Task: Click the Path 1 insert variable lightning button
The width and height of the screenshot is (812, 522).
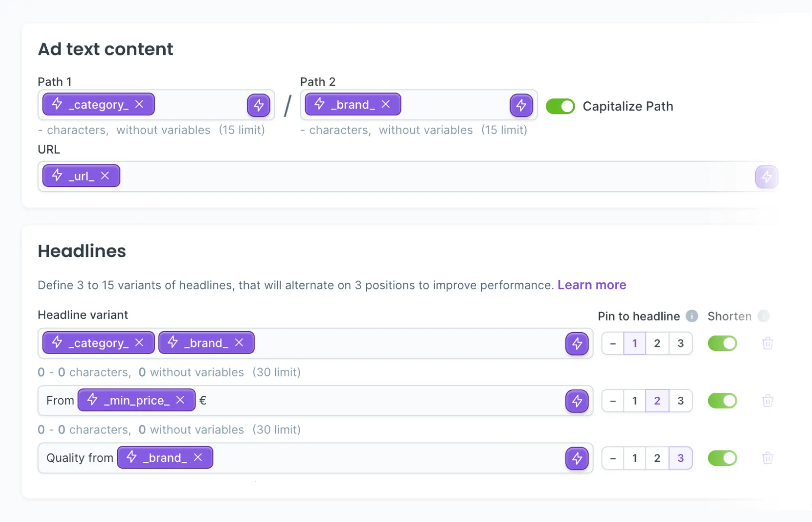Action: tap(259, 105)
